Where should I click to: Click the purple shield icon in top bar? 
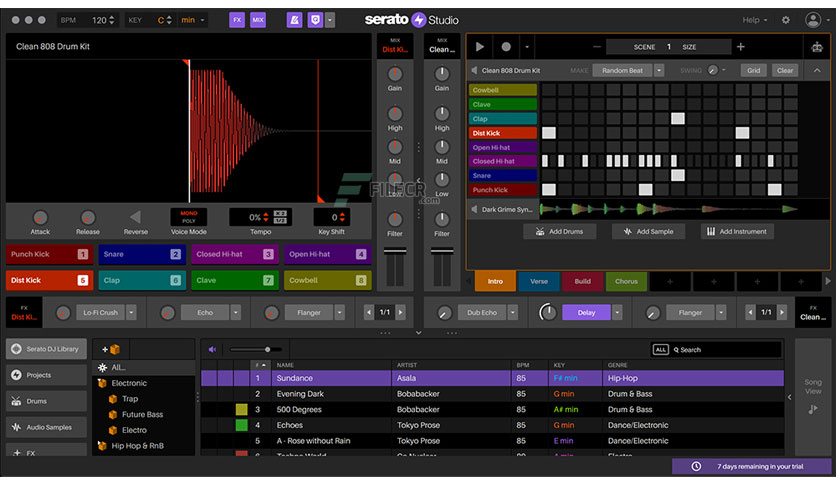pyautogui.click(x=315, y=20)
